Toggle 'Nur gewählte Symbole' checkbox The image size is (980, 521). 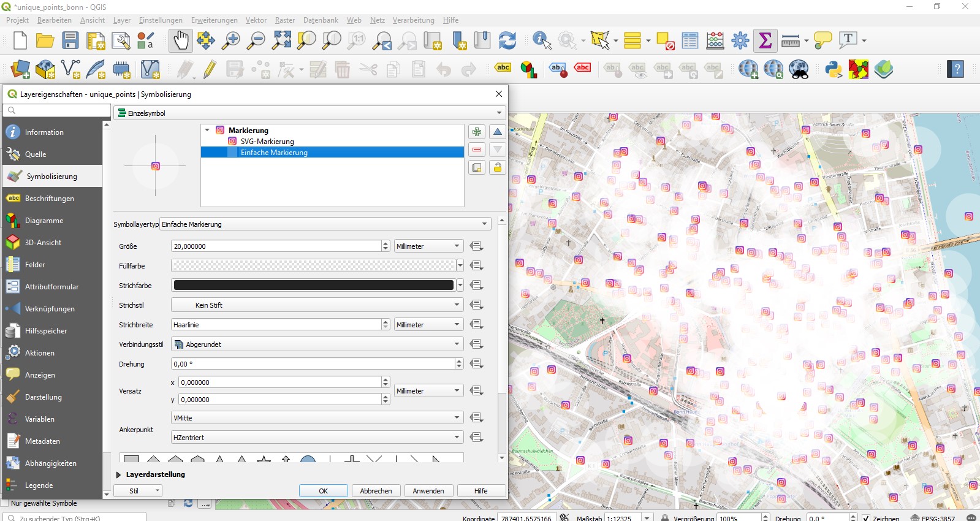6,503
